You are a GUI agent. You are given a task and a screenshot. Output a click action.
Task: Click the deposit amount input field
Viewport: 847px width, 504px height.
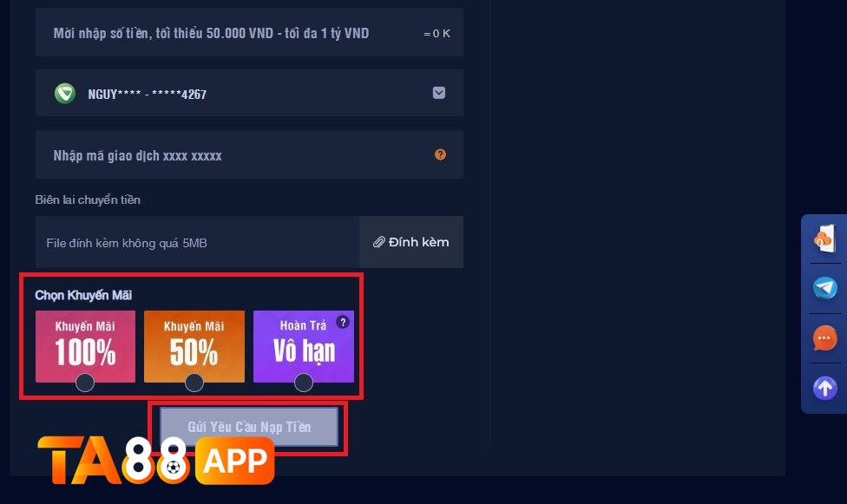tap(250, 32)
